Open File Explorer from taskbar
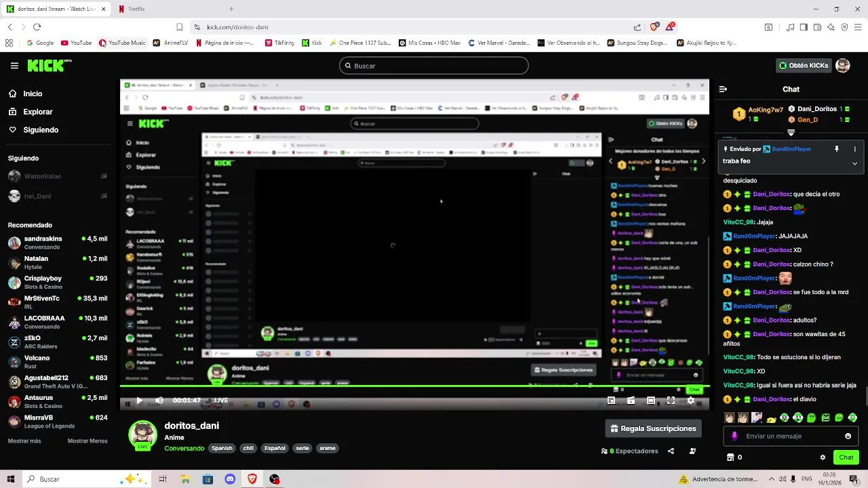The width and height of the screenshot is (868, 488). [x=185, y=479]
